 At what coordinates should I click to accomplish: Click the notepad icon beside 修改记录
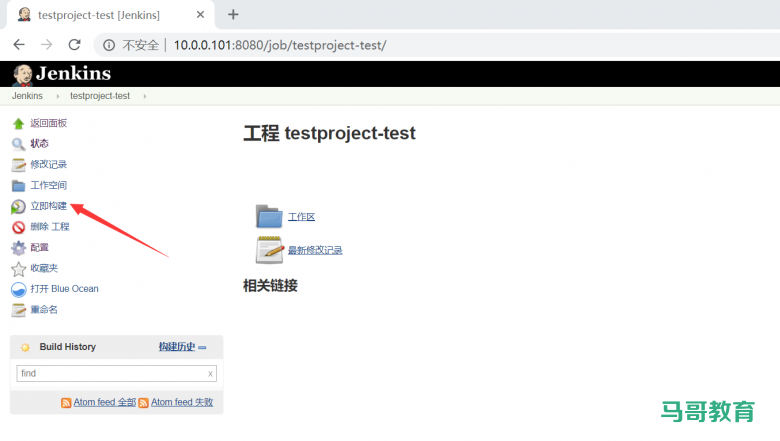(18, 165)
